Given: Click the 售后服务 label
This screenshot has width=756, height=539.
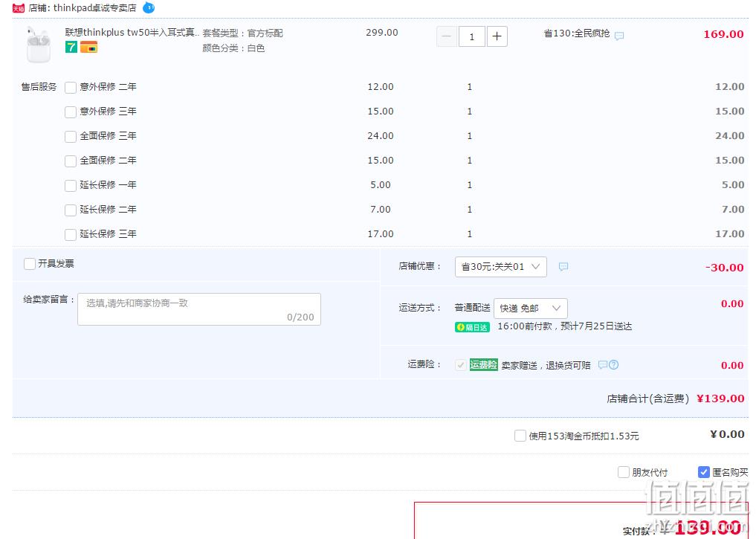Looking at the screenshot, I should (39, 87).
